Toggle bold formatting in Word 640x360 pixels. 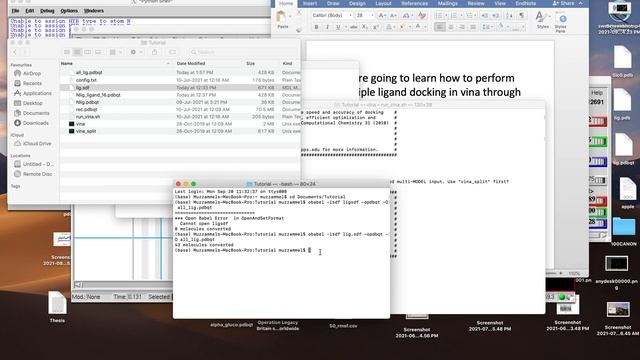click(316, 27)
